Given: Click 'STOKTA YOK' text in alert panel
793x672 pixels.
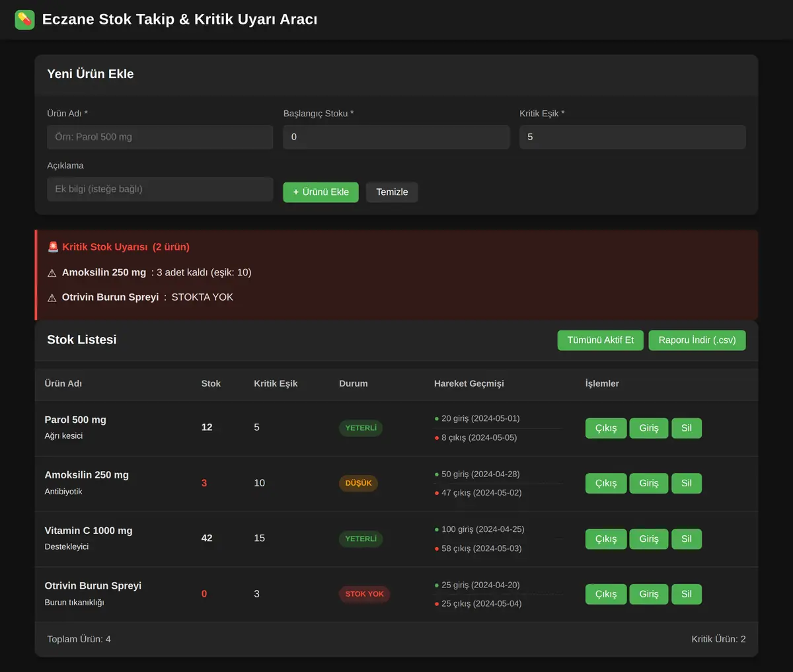Looking at the screenshot, I should [x=202, y=297].
